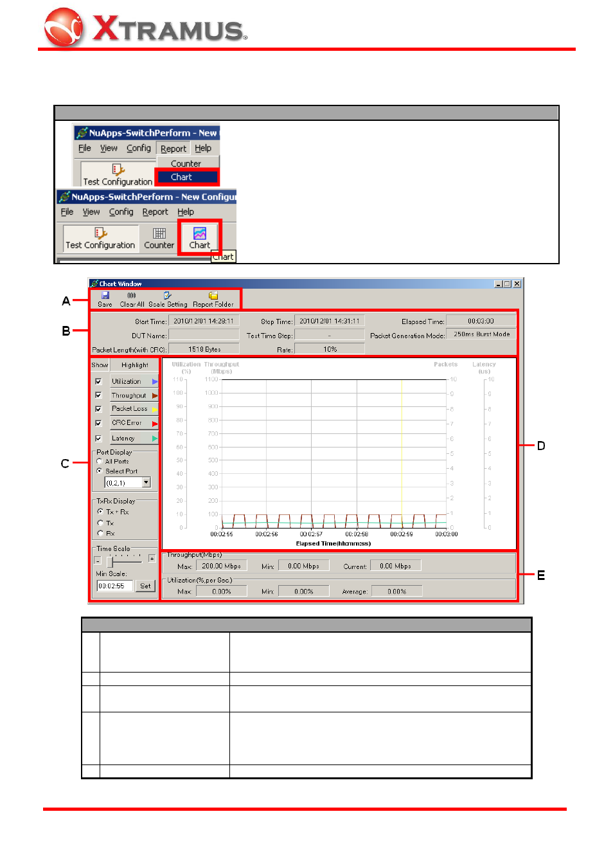Click Utilization blue highlight arrow
The height and width of the screenshot is (868, 613).
click(155, 381)
